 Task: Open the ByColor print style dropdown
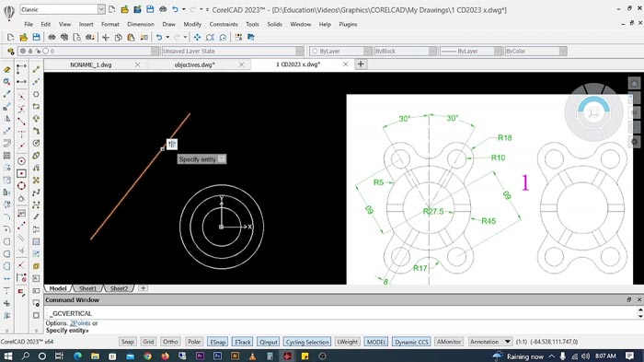pos(563,51)
